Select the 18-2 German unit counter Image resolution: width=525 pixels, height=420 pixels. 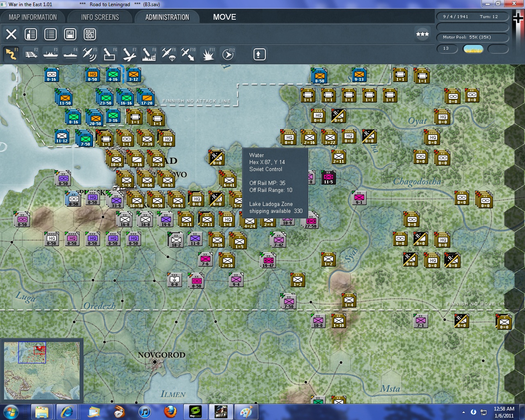(x=176, y=240)
